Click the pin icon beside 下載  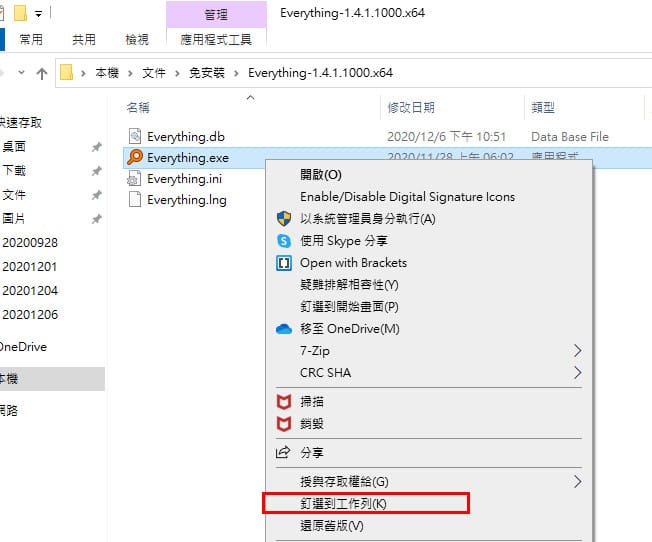pos(96,171)
